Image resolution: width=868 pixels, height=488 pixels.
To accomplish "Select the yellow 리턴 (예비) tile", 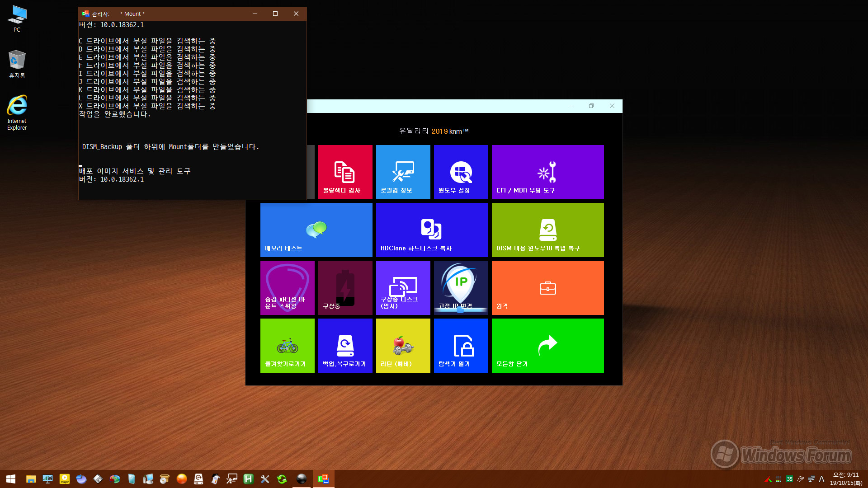I will (x=403, y=345).
